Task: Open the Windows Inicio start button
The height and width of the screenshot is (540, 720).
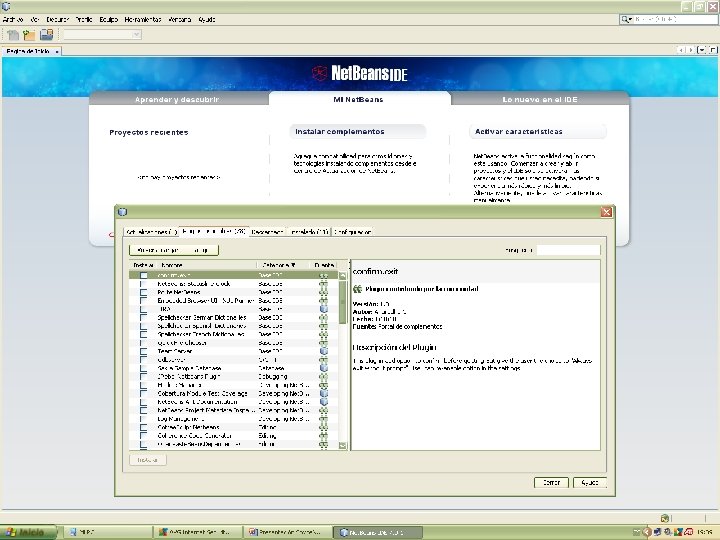Action: (x=28, y=532)
